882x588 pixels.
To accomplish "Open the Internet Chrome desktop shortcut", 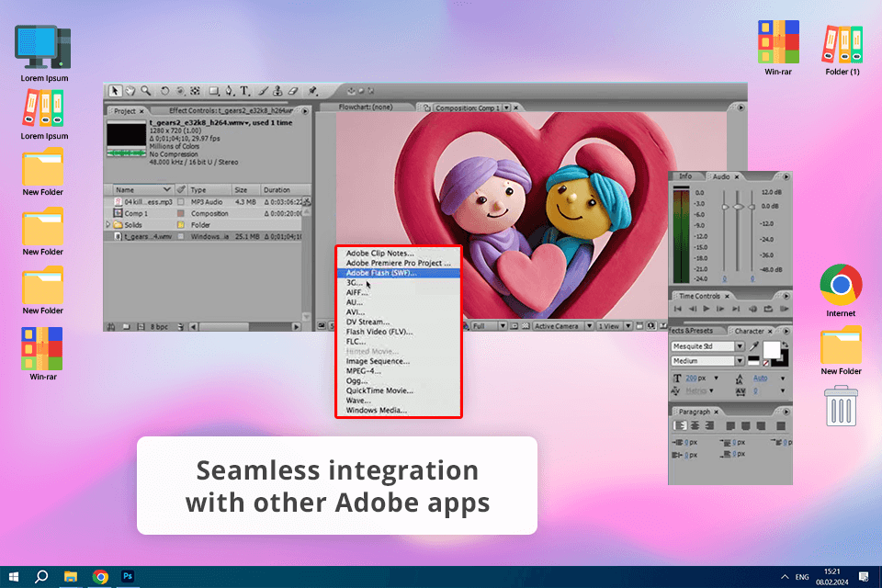I will pos(841,291).
